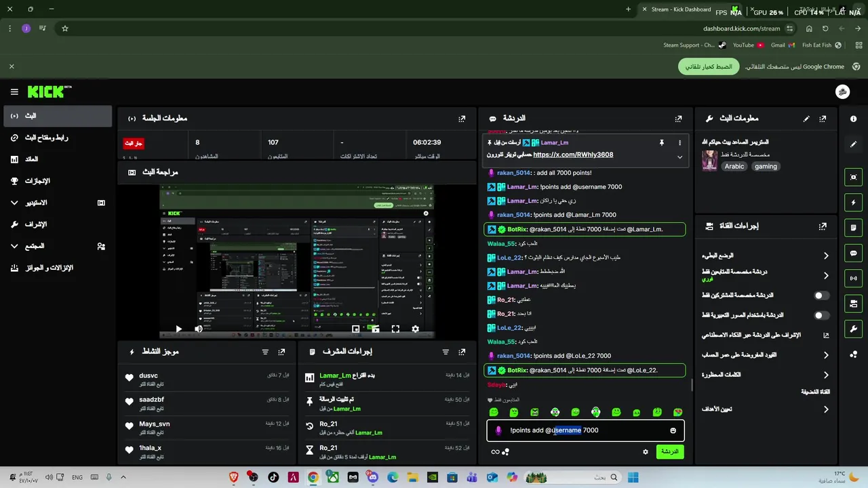Open الإشراف in the sidebar
Viewport: 868px width, 488px height.
(58, 224)
